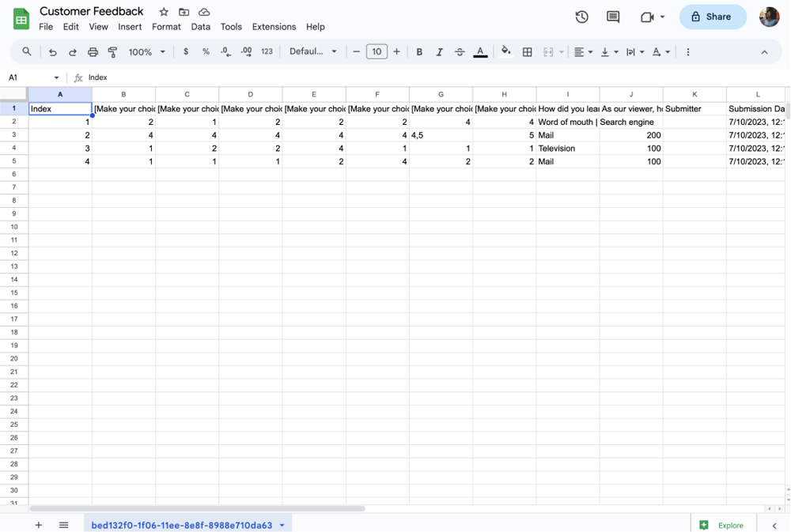The height and width of the screenshot is (532, 791).
Task: Open the Data menu
Action: tap(200, 26)
